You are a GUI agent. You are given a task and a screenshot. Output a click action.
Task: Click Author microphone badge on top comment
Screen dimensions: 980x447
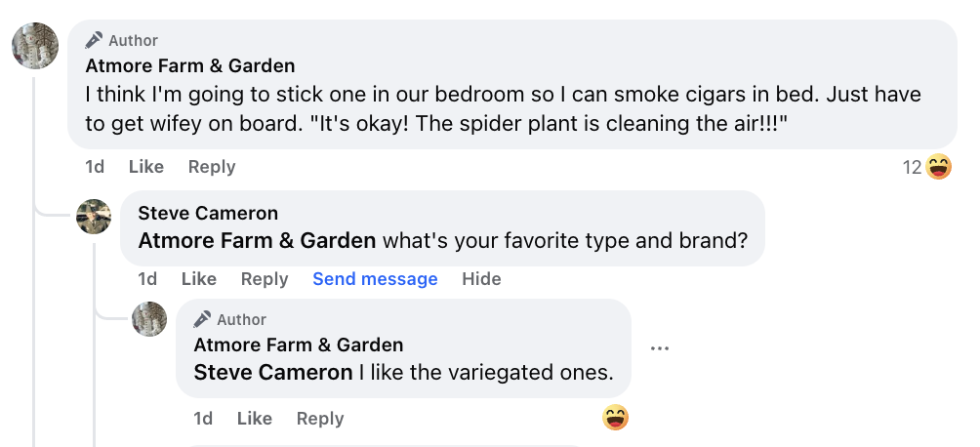pyautogui.click(x=95, y=40)
